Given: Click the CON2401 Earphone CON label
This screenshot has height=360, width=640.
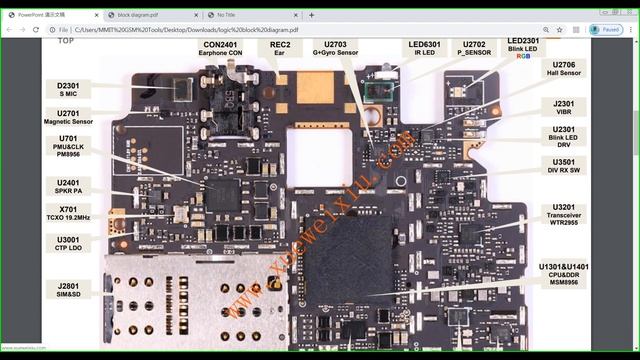Looking at the screenshot, I should [x=220, y=48].
